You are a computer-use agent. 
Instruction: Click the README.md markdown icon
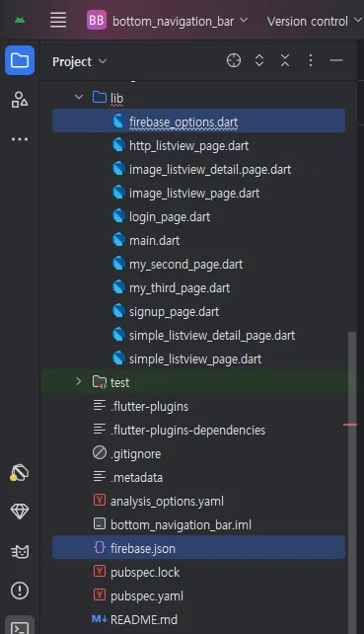[100, 618]
